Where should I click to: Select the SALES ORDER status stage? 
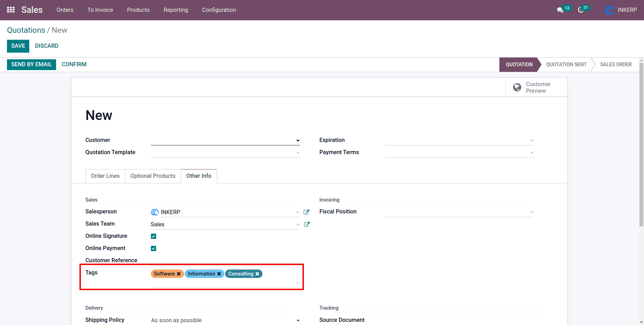616,65
